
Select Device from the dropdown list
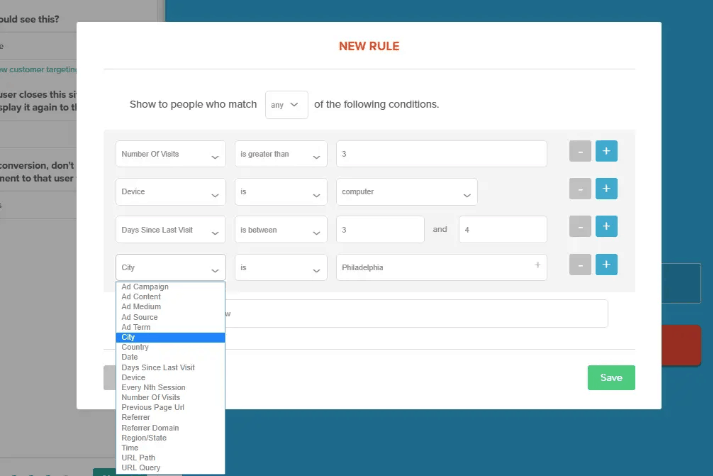coord(170,377)
